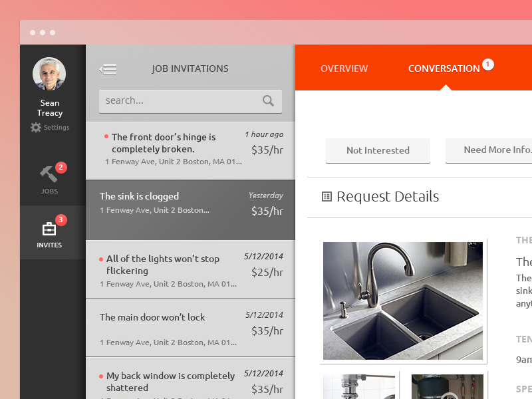Switch to the Overview tab
532x399 pixels.
[344, 68]
